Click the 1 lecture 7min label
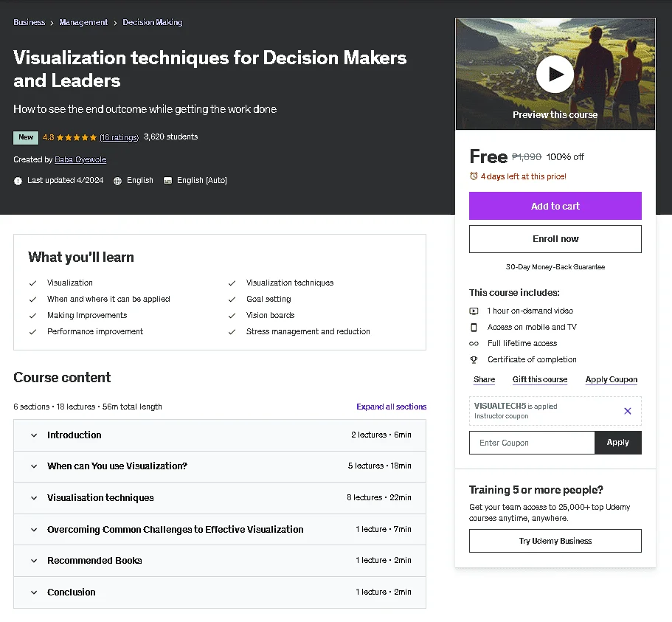Viewport: 672px width, 622px height. coord(383,530)
